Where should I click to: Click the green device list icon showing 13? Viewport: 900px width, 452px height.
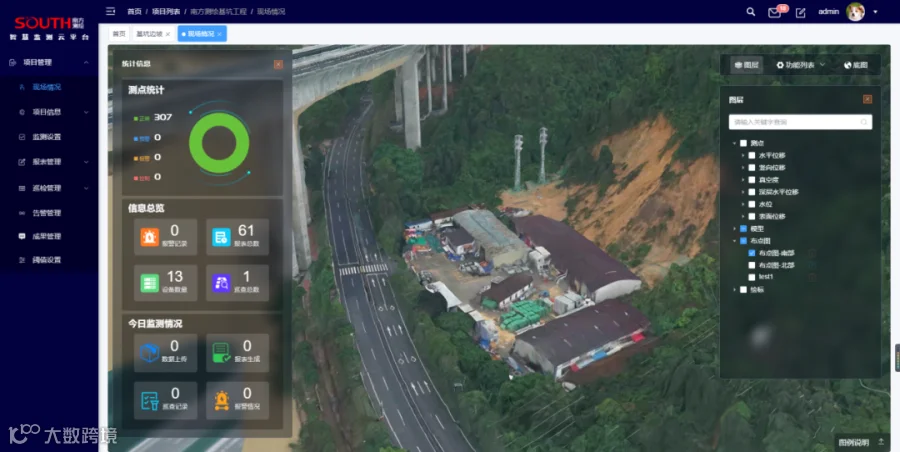[149, 283]
